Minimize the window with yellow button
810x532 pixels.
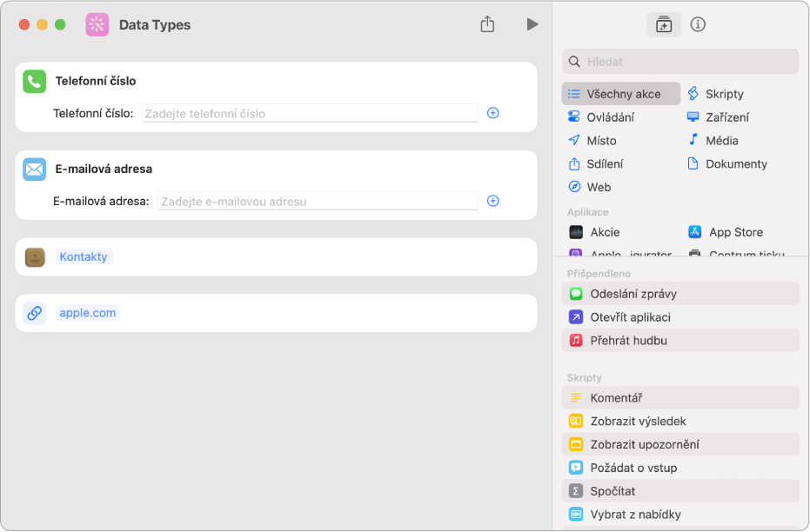tap(43, 24)
